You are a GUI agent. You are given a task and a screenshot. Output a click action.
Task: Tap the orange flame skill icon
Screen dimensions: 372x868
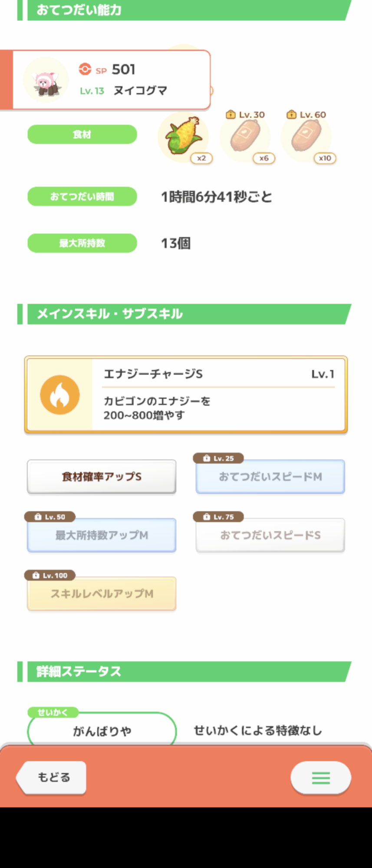60,395
